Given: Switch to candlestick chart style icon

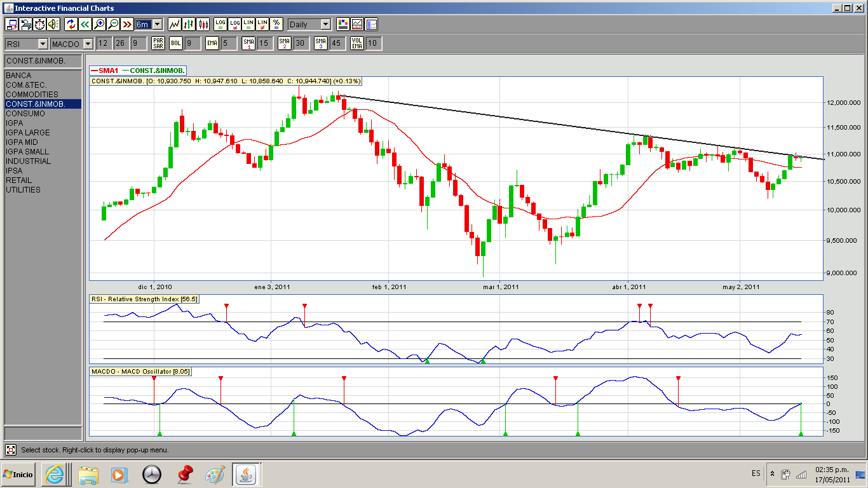Looking at the screenshot, I should coord(203,24).
